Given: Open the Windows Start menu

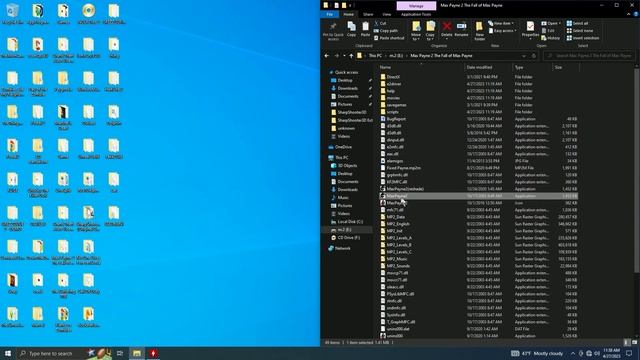Looking at the screenshot, I should 8,353.
